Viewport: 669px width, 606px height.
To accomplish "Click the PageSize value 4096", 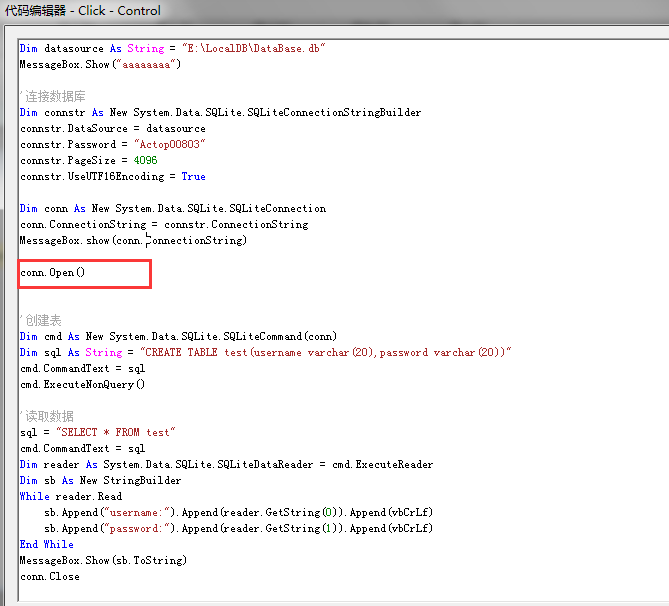I will 145,160.
